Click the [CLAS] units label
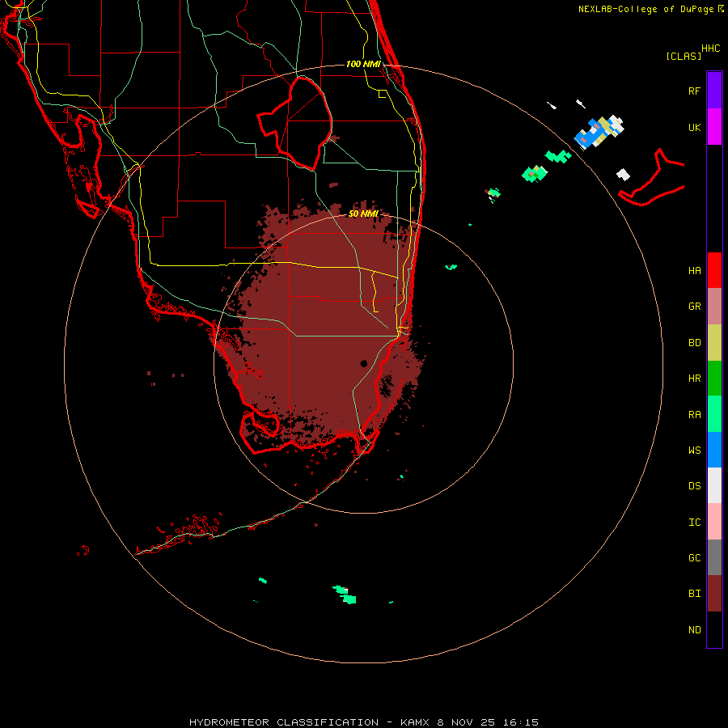 pos(684,56)
